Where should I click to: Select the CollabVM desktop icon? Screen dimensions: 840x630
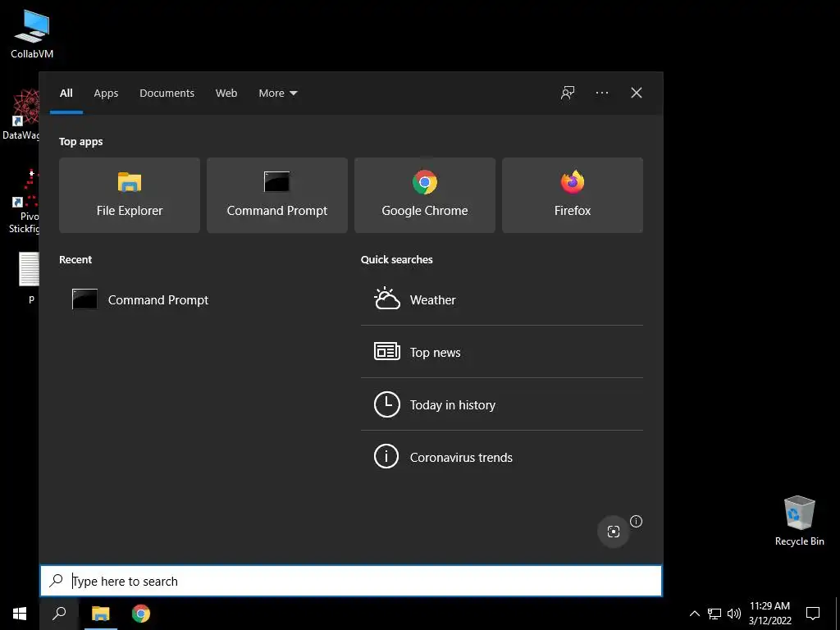pyautogui.click(x=32, y=34)
